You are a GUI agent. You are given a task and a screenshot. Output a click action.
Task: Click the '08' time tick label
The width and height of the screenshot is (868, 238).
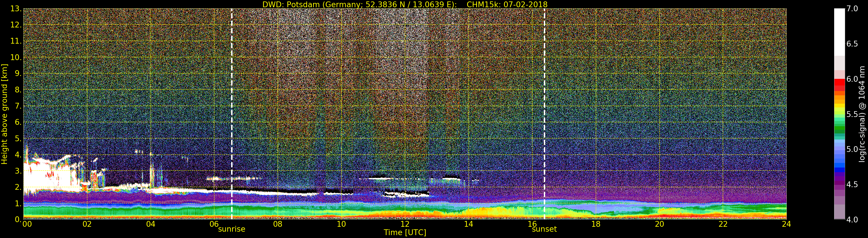[x=278, y=224]
